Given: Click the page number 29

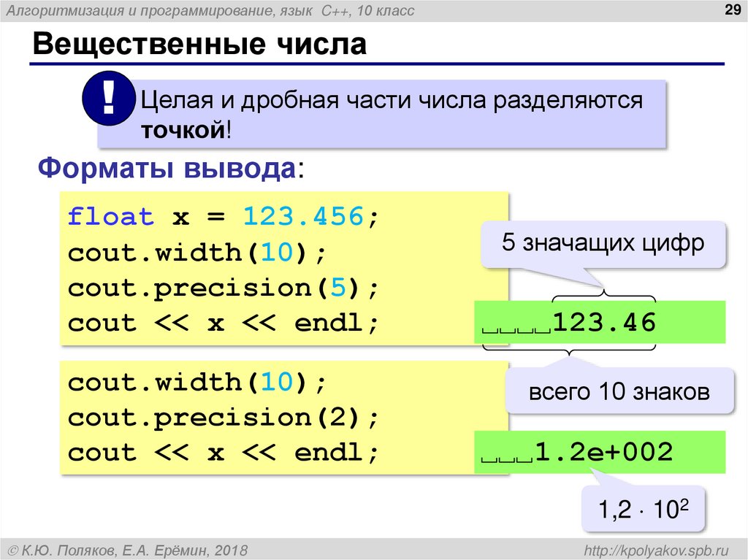Looking at the screenshot, I should coord(732,10).
